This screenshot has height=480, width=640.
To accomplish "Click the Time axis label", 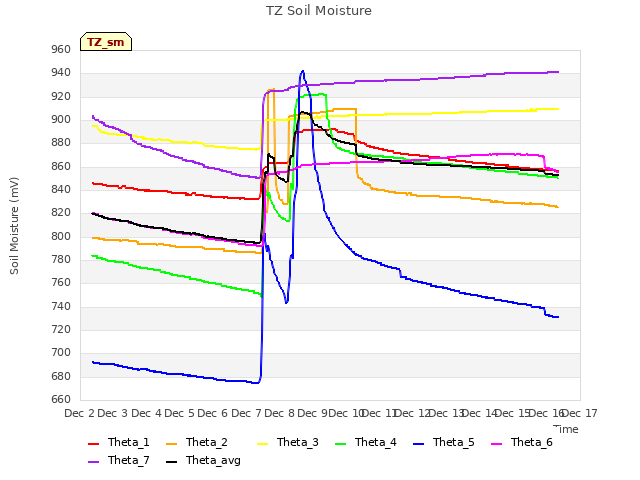I will click(566, 429).
